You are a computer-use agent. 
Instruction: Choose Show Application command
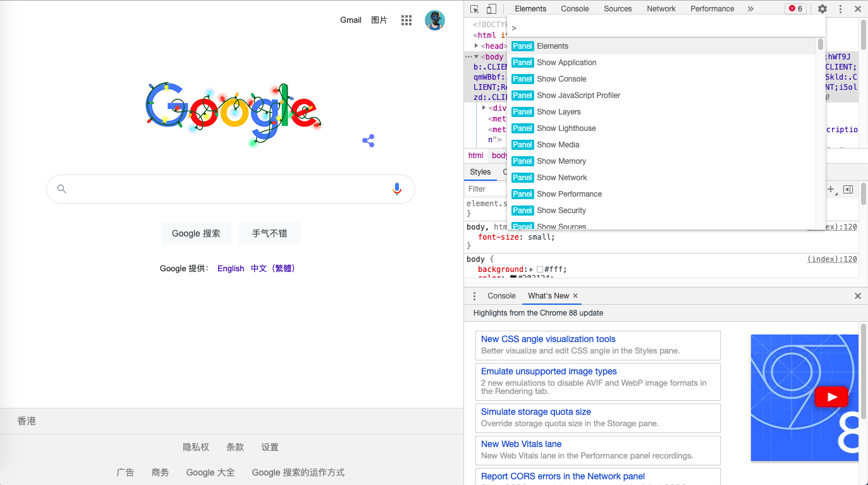pos(662,63)
